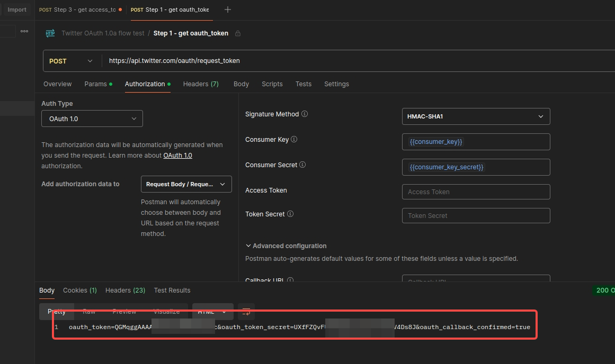Open the request Settings tab
Image resolution: width=615 pixels, height=364 pixels.
[x=336, y=84]
